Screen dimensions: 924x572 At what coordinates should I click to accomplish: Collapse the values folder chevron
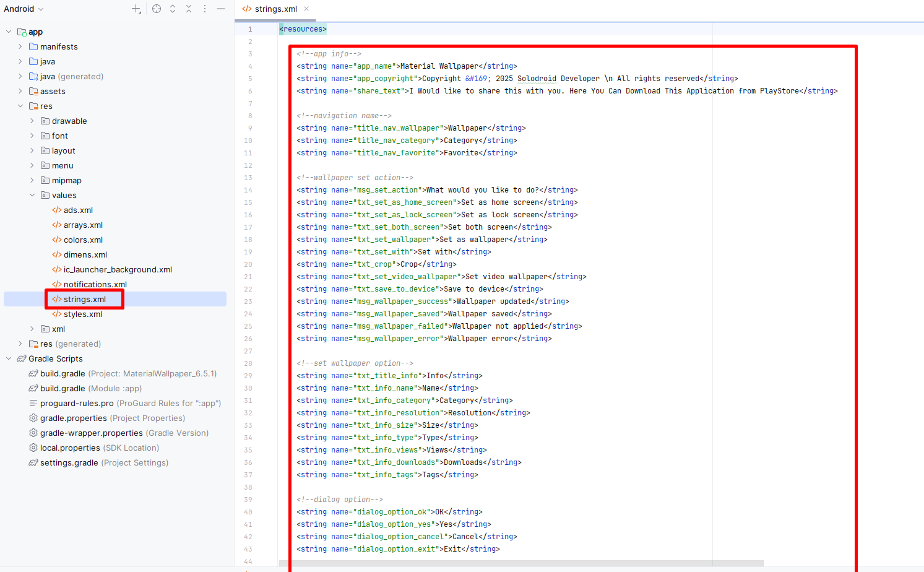32,195
